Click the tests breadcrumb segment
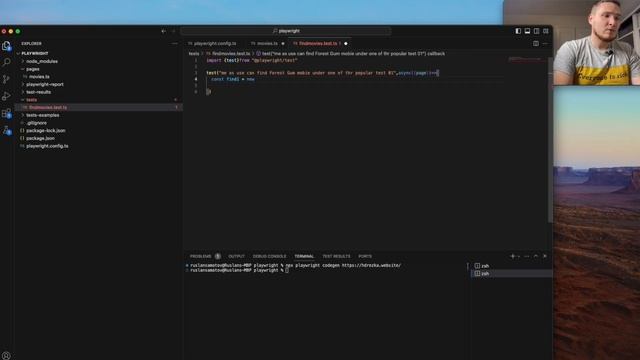640x360 pixels. click(x=194, y=53)
